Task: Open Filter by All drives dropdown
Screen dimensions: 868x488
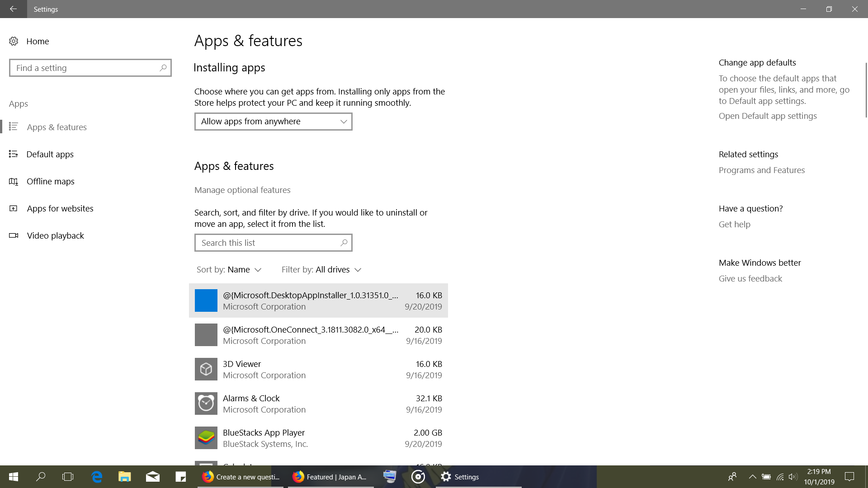Action: pos(321,269)
